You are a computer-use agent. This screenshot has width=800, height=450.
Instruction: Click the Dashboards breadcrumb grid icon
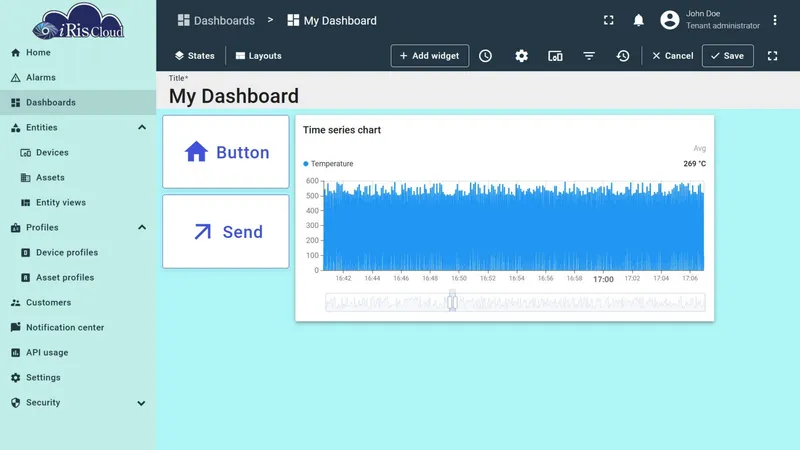(x=183, y=20)
